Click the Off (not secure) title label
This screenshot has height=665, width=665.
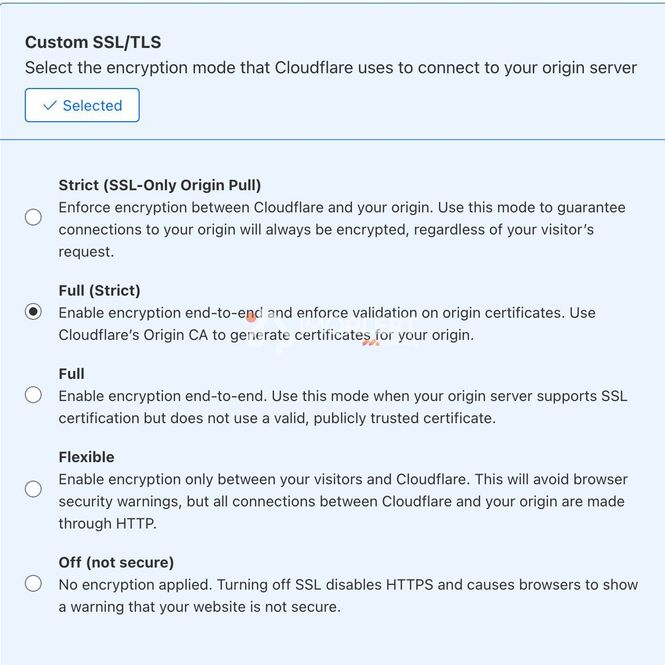pyautogui.click(x=116, y=562)
